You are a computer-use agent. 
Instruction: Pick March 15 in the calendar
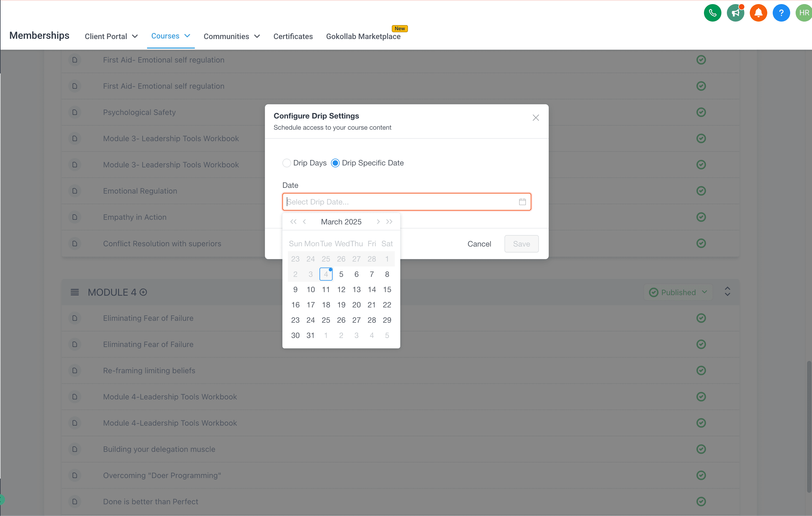(387, 290)
